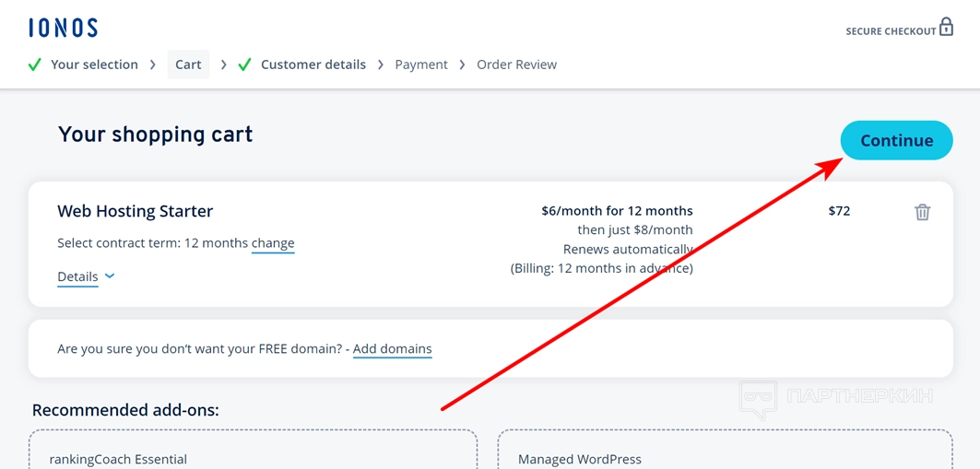980x469 pixels.
Task: Click the secure checkout lock icon
Action: click(945, 27)
